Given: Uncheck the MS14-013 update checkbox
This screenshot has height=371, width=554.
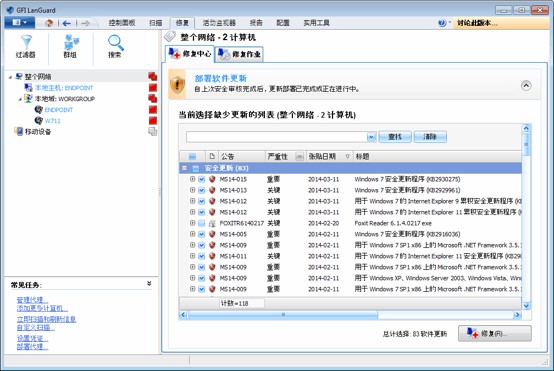Looking at the screenshot, I should coord(201,190).
